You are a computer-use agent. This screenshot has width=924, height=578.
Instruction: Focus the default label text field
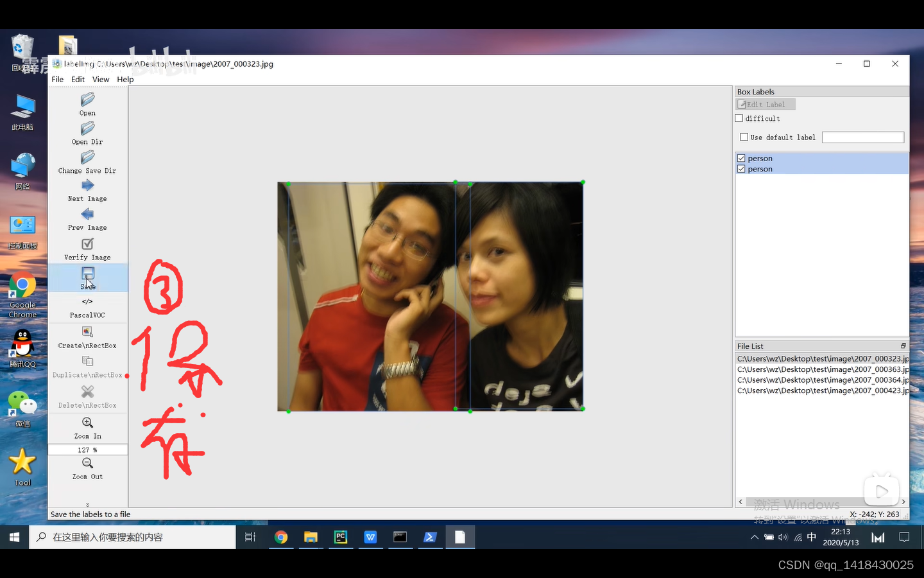pos(863,137)
